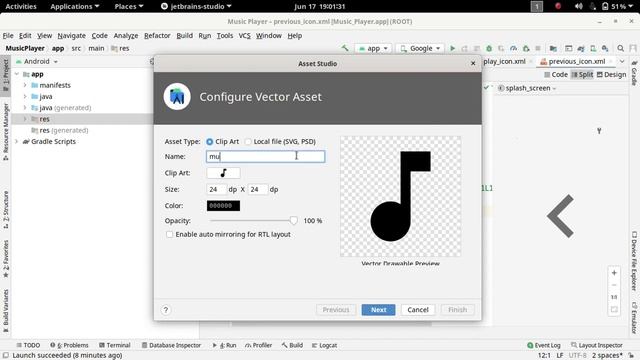Switch editor to Design view

[611, 74]
